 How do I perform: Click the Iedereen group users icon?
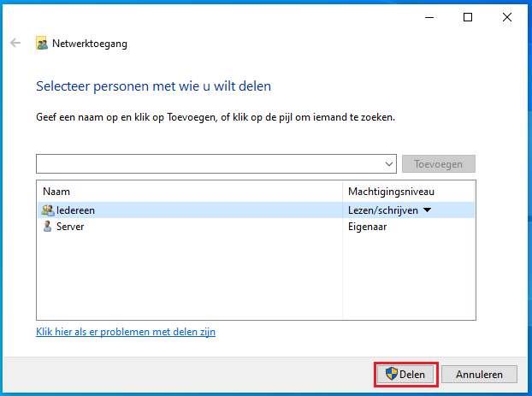click(x=48, y=210)
